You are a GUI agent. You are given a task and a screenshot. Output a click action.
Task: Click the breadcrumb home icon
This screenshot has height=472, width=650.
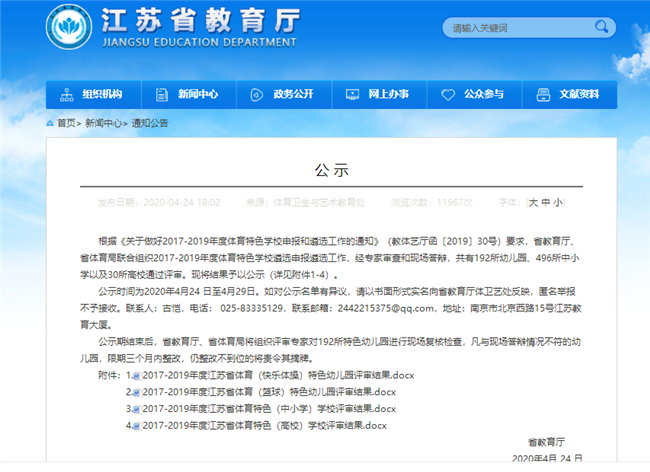50,123
